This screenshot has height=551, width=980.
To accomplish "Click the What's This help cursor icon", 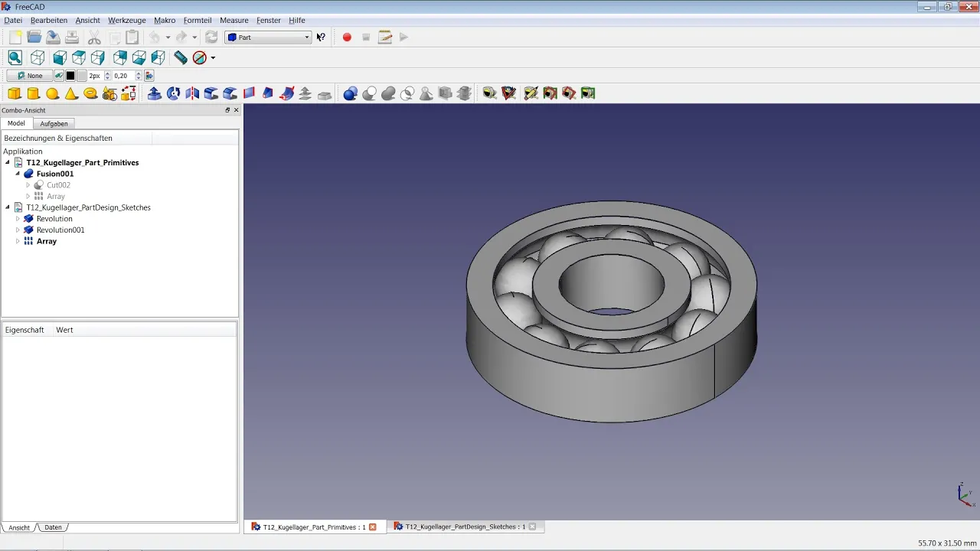I will pos(321,37).
